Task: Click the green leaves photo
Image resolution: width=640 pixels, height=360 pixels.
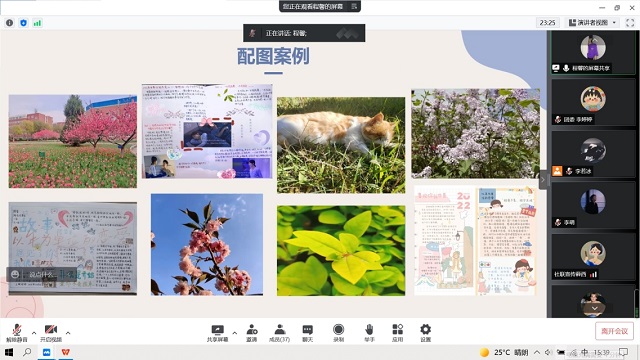Action: (x=341, y=250)
